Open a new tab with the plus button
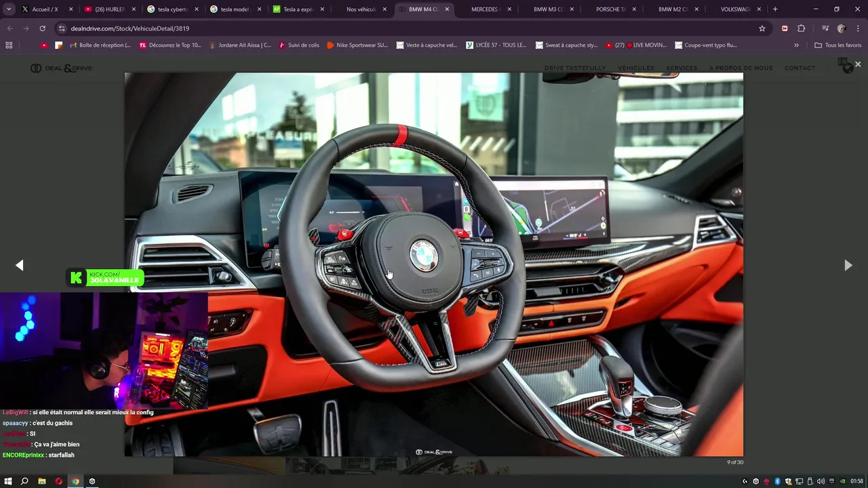Screen dimensions: 868x488 point(775,9)
